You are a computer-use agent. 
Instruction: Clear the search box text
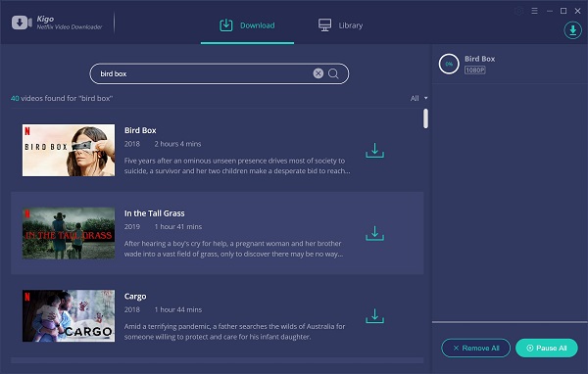pyautogui.click(x=318, y=73)
